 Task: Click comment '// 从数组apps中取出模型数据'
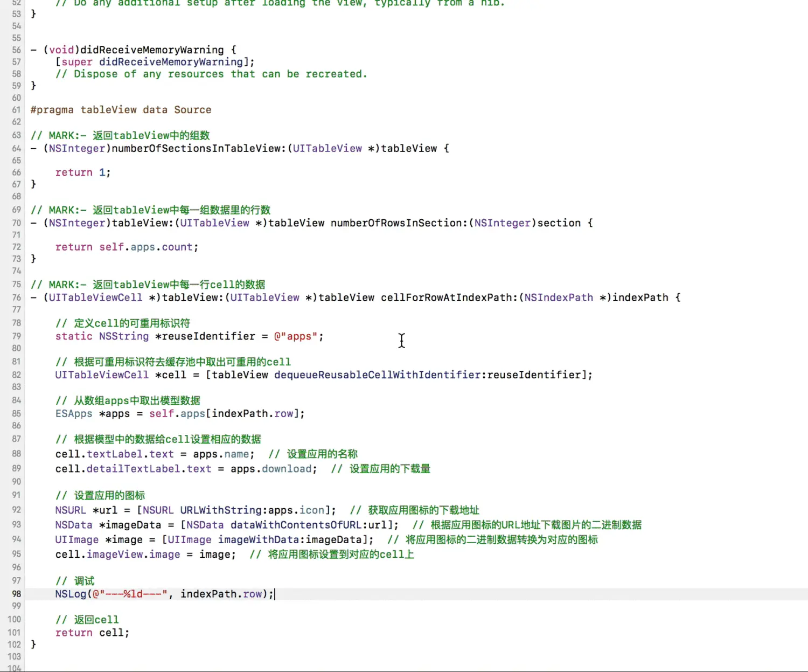[x=128, y=400]
